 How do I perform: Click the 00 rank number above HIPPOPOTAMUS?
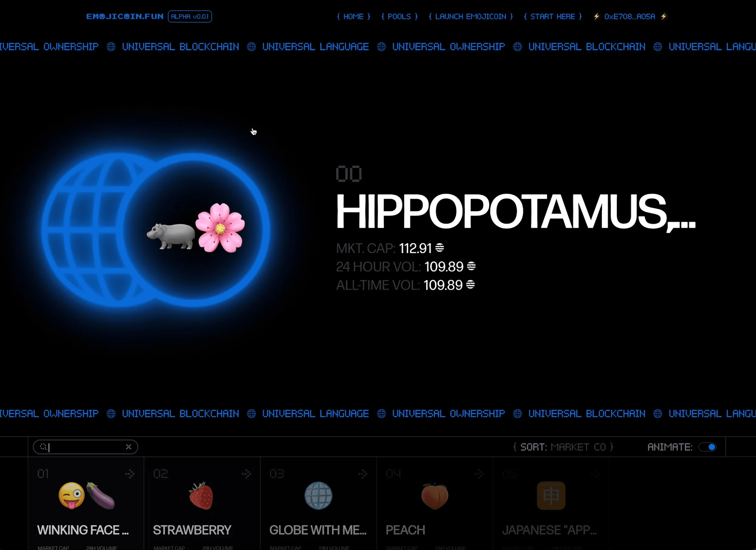349,174
